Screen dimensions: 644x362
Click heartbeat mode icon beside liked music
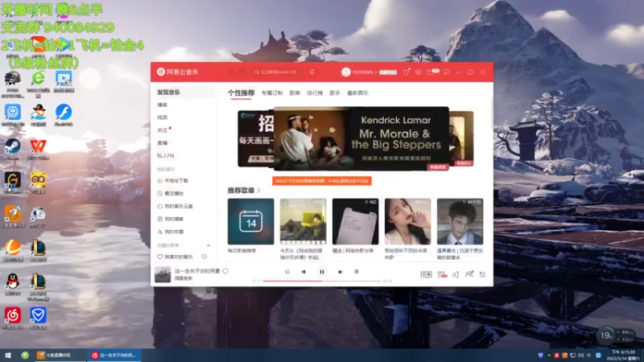pyautogui.click(x=204, y=257)
